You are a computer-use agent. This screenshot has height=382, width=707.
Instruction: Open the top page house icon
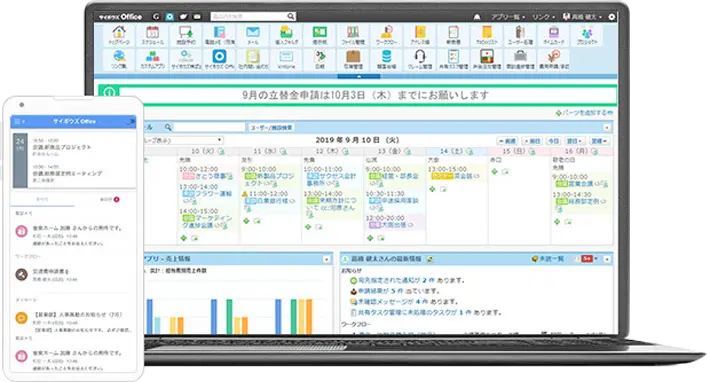point(119,35)
